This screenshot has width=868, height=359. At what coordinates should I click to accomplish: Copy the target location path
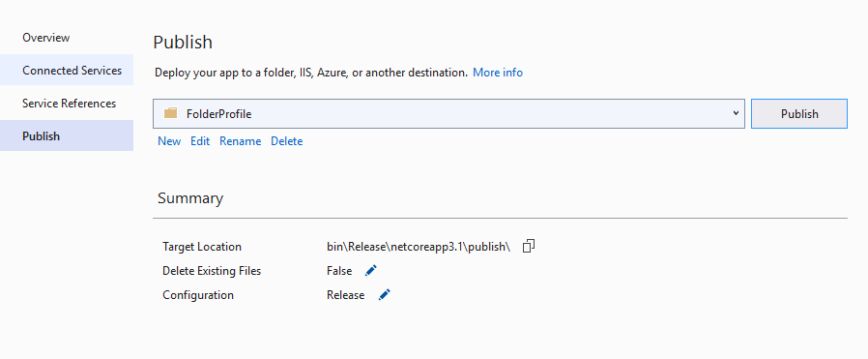coord(529,246)
